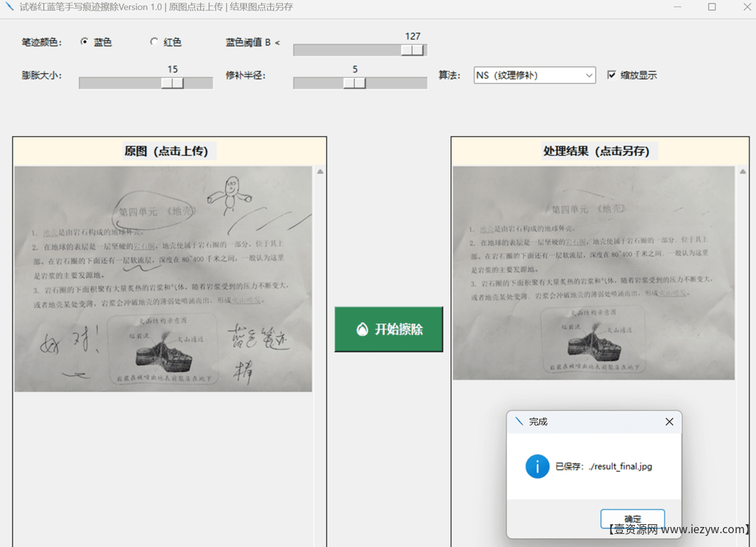Close the 完成 dialog with its X
Screen dimensions: 756x547
click(x=668, y=421)
